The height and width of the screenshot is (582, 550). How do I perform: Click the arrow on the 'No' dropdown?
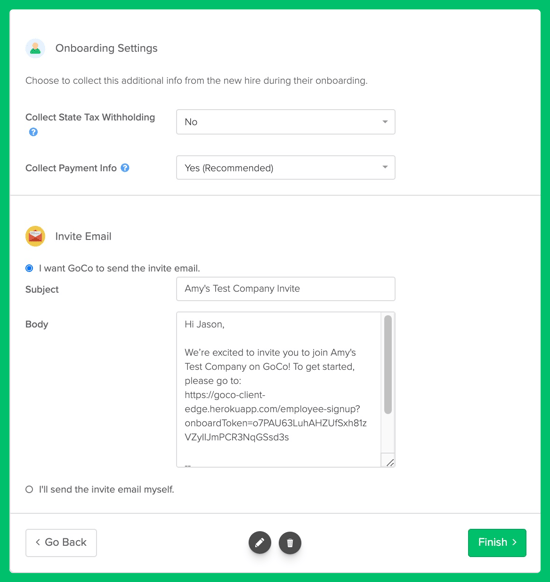point(385,122)
